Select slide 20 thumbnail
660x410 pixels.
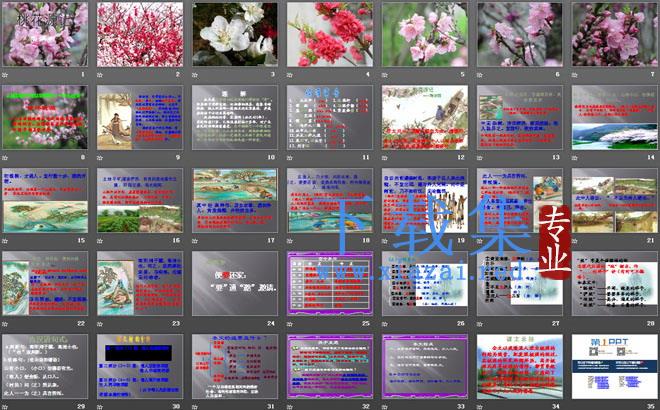519,200
